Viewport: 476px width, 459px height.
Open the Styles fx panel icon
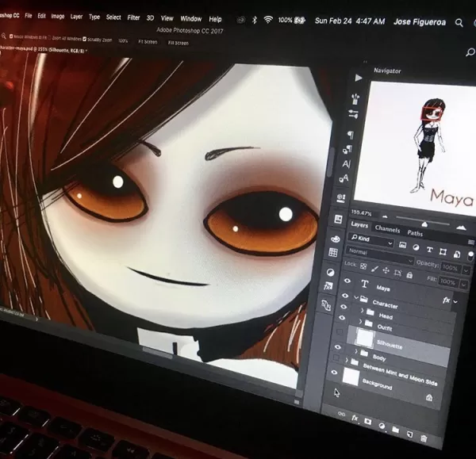click(x=328, y=285)
